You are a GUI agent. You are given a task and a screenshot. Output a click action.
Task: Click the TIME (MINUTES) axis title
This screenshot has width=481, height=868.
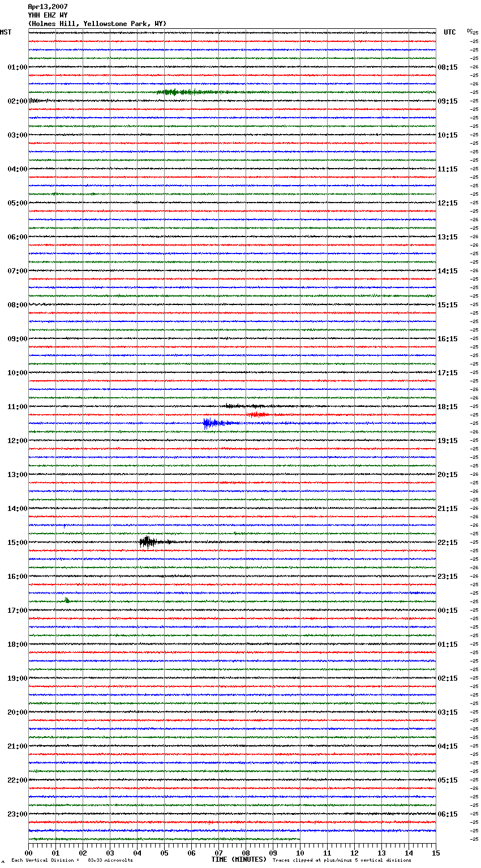click(x=239, y=860)
